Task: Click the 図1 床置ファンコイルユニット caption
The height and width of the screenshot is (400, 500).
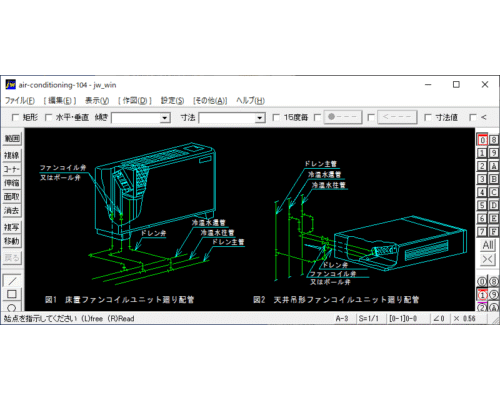Action: (120, 300)
